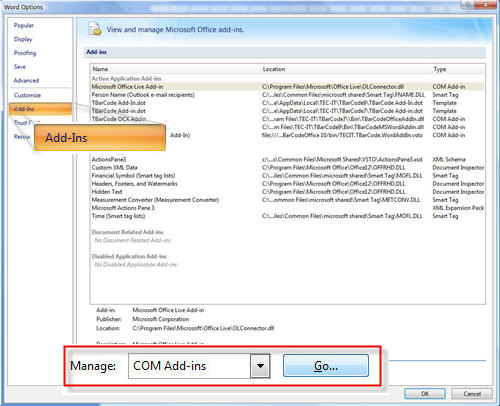Click the TBarCodeOfficeAddIn.dll location path

pos(343,119)
